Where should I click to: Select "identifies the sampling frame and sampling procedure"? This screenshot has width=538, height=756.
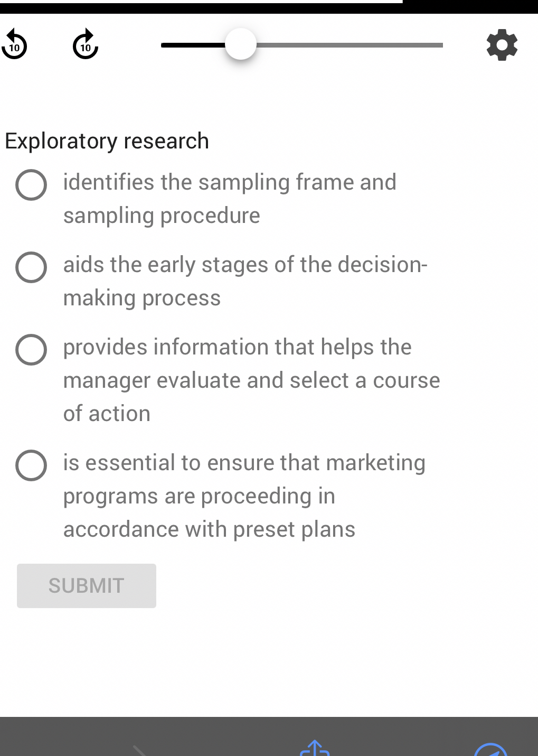(x=31, y=185)
